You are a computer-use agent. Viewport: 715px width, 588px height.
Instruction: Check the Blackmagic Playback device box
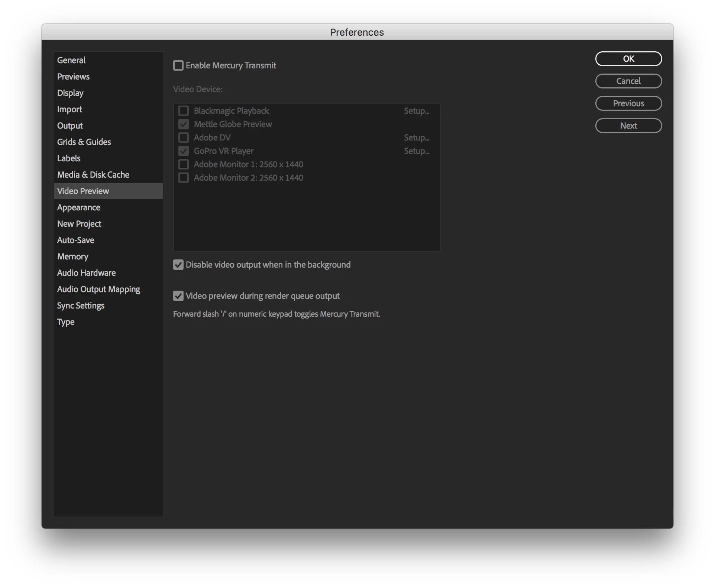pos(184,111)
